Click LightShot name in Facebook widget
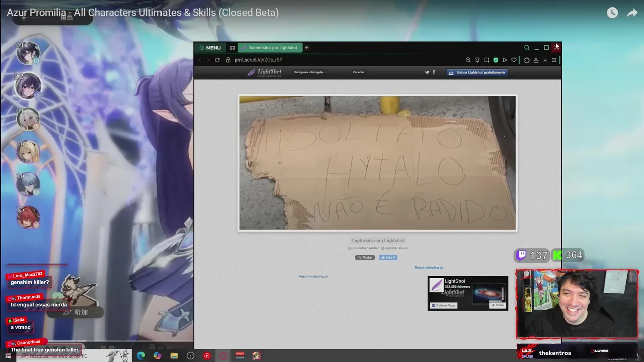Image resolution: width=644 pixels, height=362 pixels. click(x=455, y=281)
